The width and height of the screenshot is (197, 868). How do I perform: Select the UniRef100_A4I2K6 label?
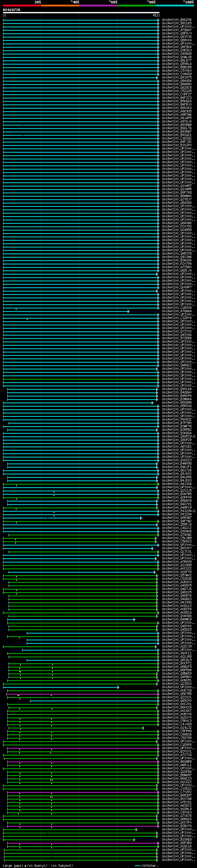pyautogui.click(x=177, y=484)
